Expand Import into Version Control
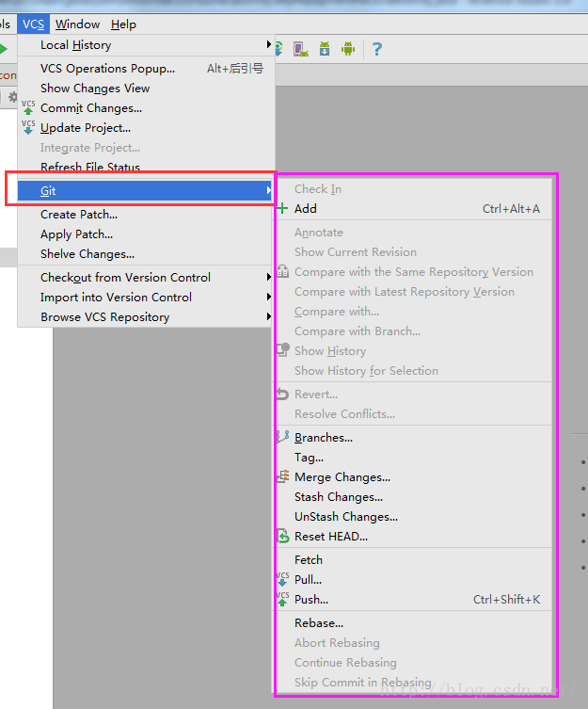The width and height of the screenshot is (588, 709). 146,298
